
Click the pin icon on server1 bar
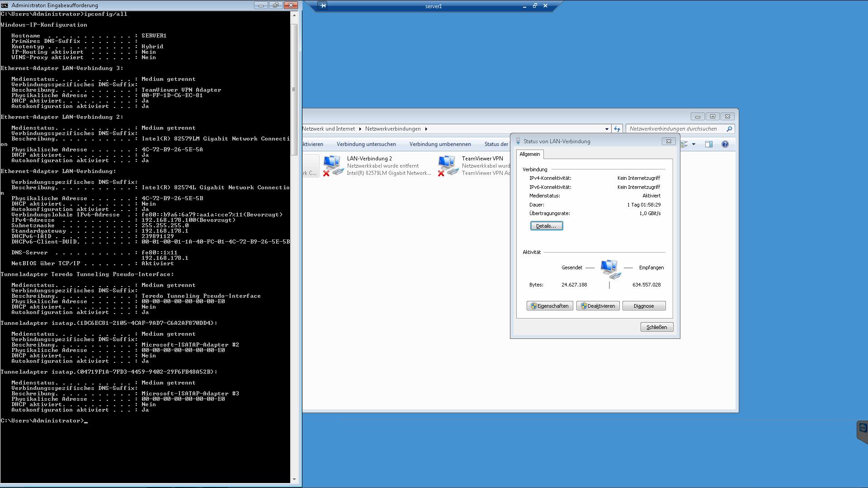323,6
